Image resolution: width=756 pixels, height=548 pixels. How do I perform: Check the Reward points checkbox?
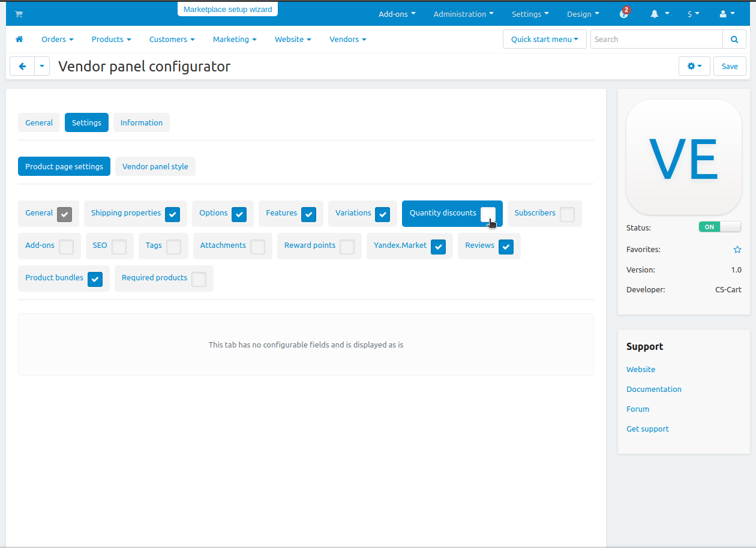coord(347,247)
